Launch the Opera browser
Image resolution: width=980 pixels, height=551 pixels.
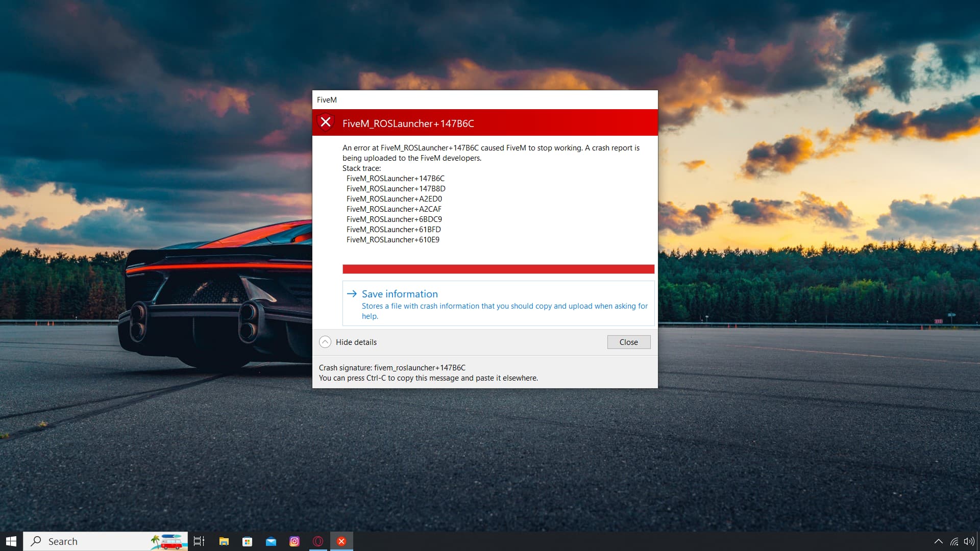(x=318, y=541)
